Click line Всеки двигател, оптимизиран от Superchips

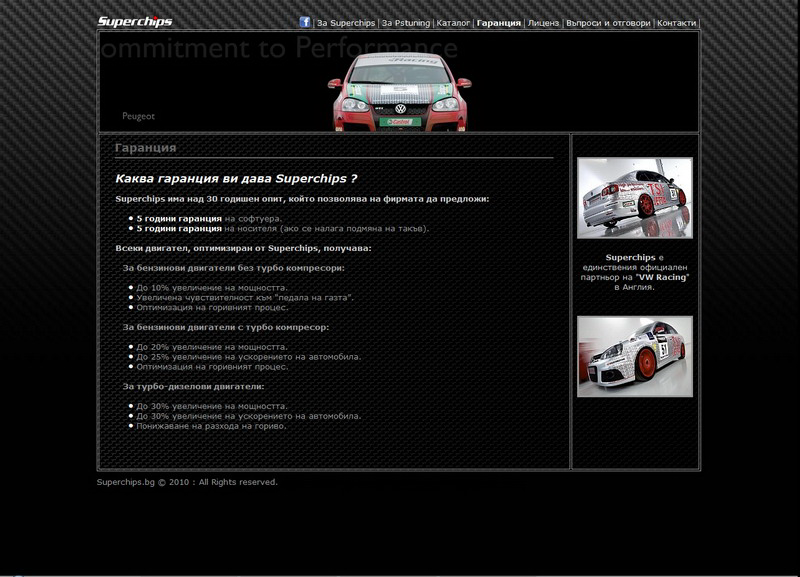pos(243,248)
